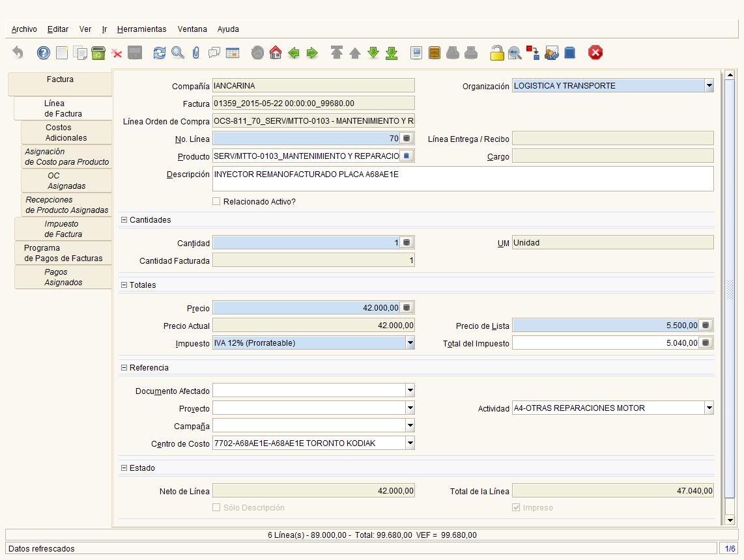Switch to the Impuesto de Factura tab

(63, 229)
